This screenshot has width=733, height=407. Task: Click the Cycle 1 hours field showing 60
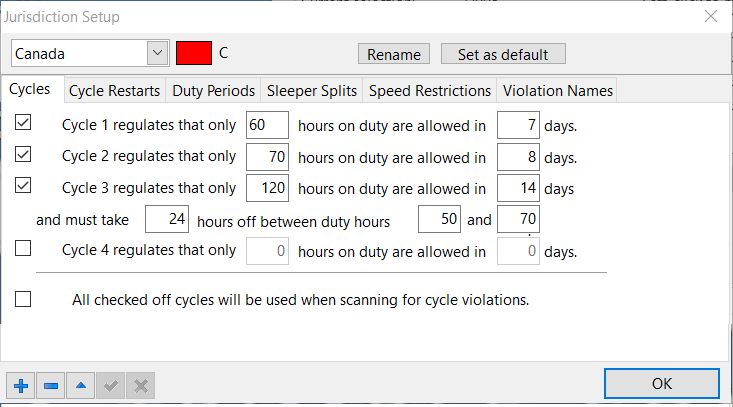266,125
